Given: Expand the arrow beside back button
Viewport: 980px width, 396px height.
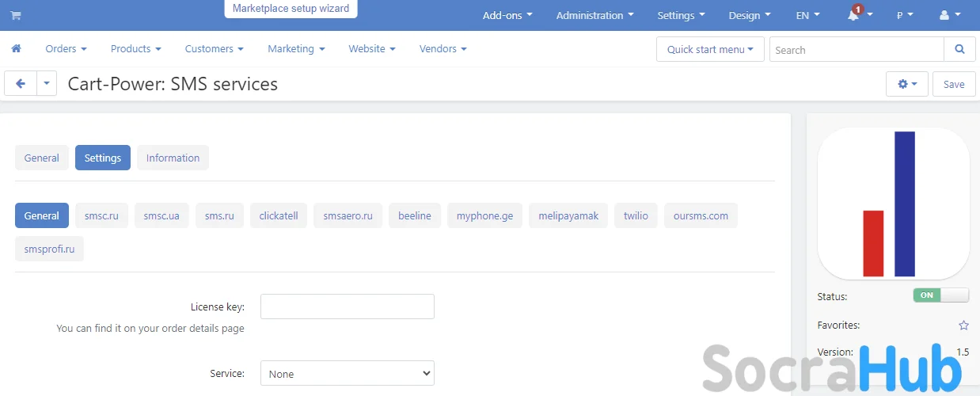Looking at the screenshot, I should click(x=47, y=84).
